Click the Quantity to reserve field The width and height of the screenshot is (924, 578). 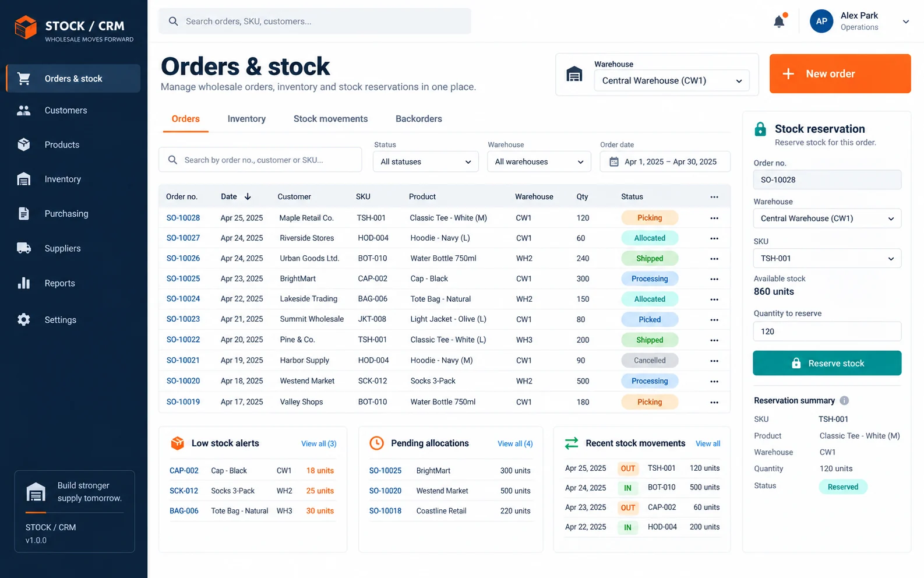pyautogui.click(x=827, y=332)
